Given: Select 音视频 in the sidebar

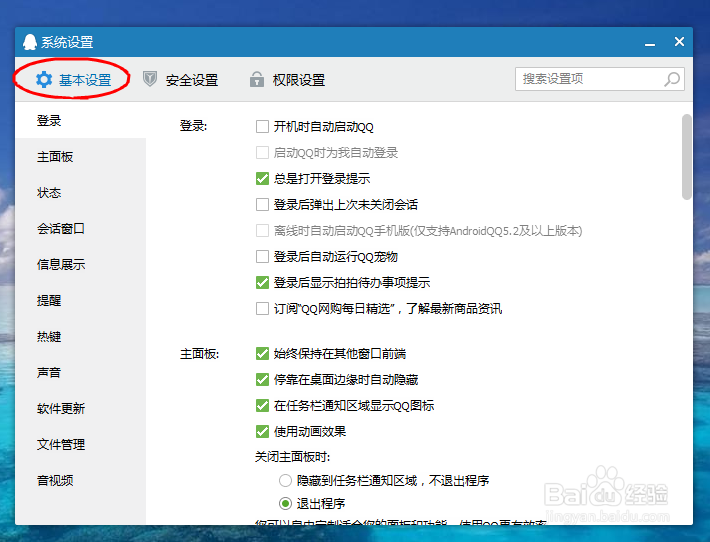Looking at the screenshot, I should (81, 480).
